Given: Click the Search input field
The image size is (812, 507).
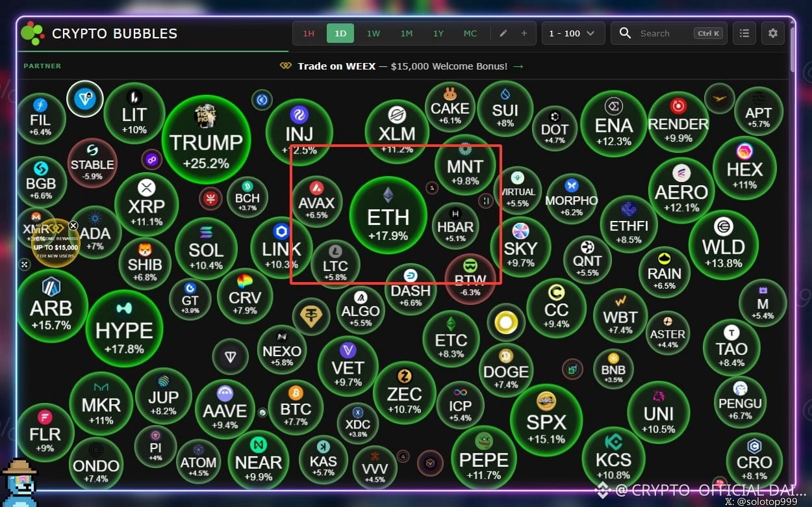Looking at the screenshot, I should 669,33.
